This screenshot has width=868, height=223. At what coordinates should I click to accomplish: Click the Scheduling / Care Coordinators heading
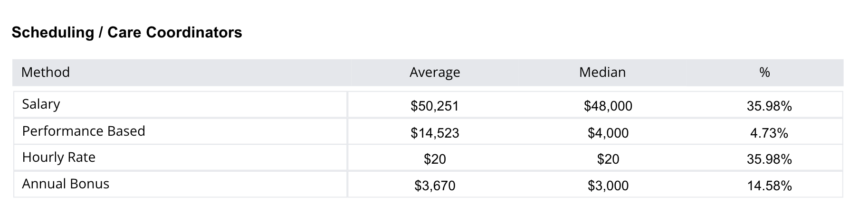[x=127, y=32]
